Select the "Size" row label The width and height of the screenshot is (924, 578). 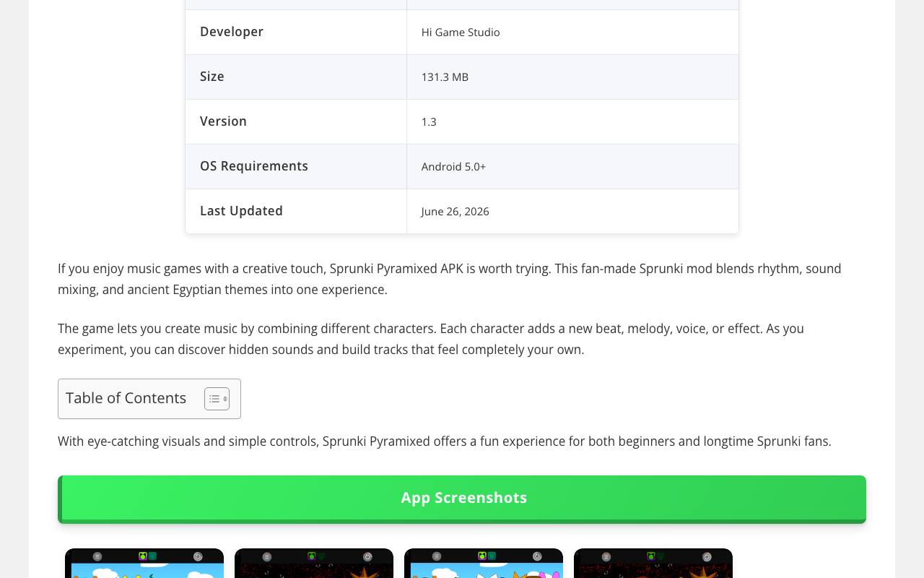212,77
